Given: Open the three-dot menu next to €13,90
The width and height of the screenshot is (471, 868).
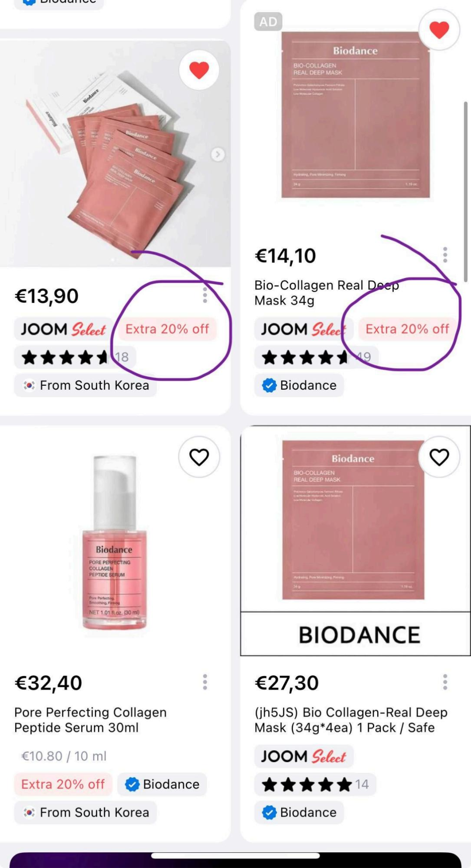Looking at the screenshot, I should pyautogui.click(x=205, y=295).
